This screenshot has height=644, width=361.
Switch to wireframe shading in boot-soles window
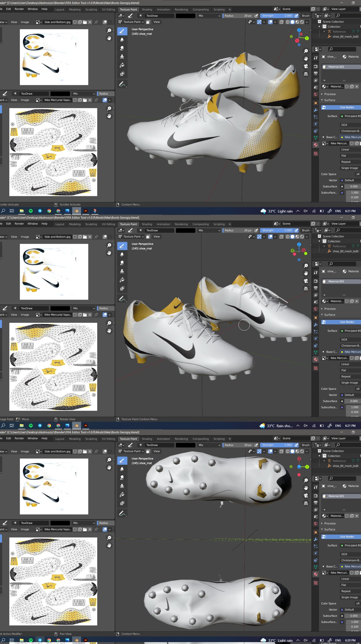[x=287, y=451]
